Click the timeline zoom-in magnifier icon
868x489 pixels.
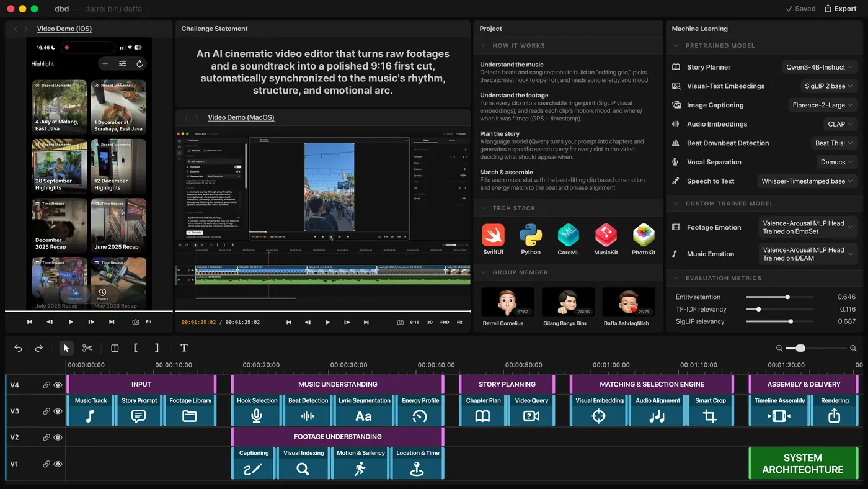(x=853, y=348)
